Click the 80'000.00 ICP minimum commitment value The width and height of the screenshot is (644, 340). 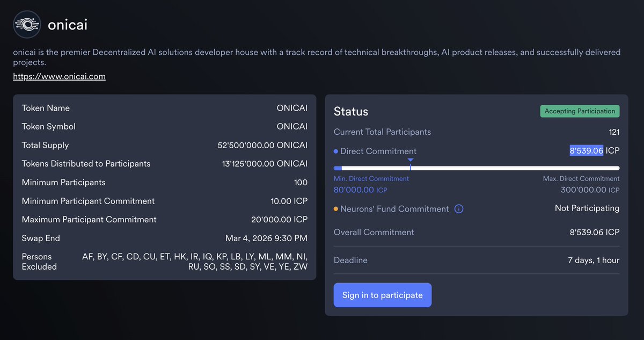pos(360,190)
